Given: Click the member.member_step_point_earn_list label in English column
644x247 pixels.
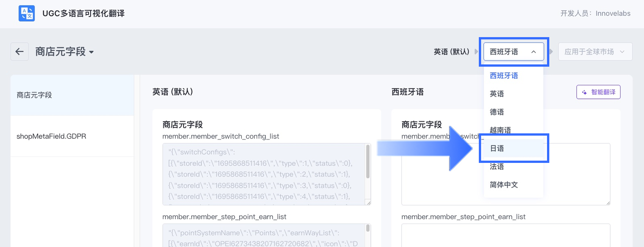Looking at the screenshot, I should pos(224,217).
